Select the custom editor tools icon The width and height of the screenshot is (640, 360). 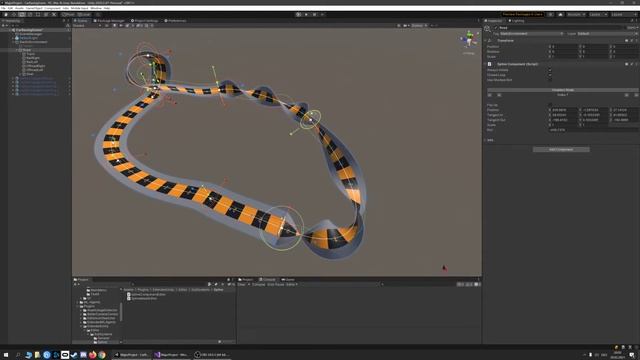click(54, 14)
